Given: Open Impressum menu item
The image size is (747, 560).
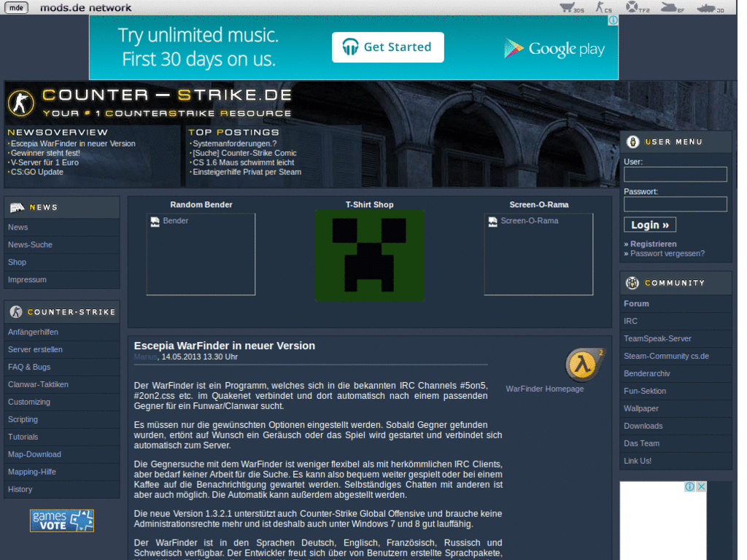Looking at the screenshot, I should (x=62, y=280).
